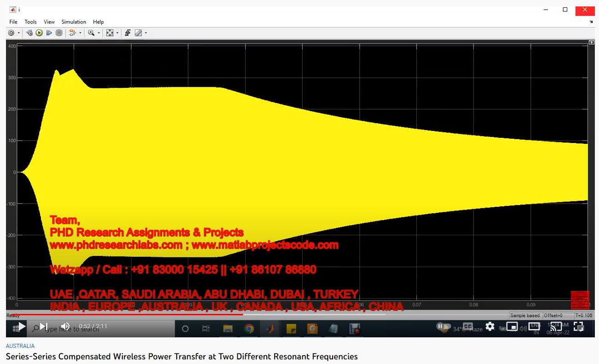Click Scale Axes Limits icon
The height and width of the screenshot is (364, 599).
109,33
